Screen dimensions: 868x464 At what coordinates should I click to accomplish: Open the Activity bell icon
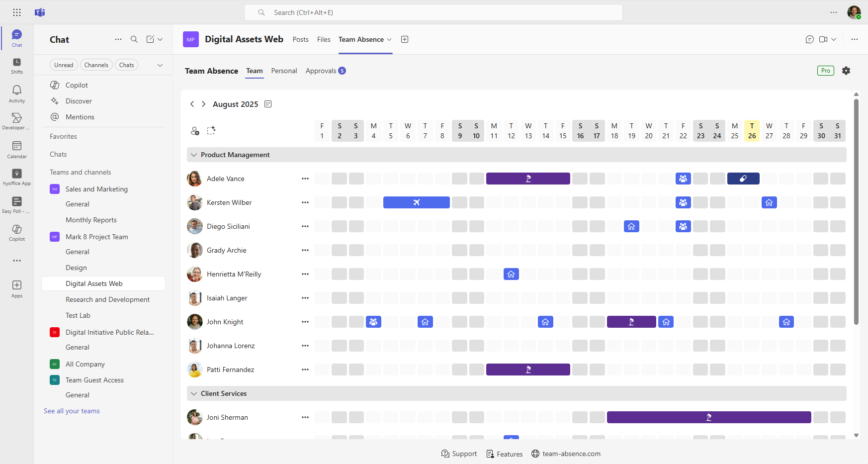tap(17, 93)
